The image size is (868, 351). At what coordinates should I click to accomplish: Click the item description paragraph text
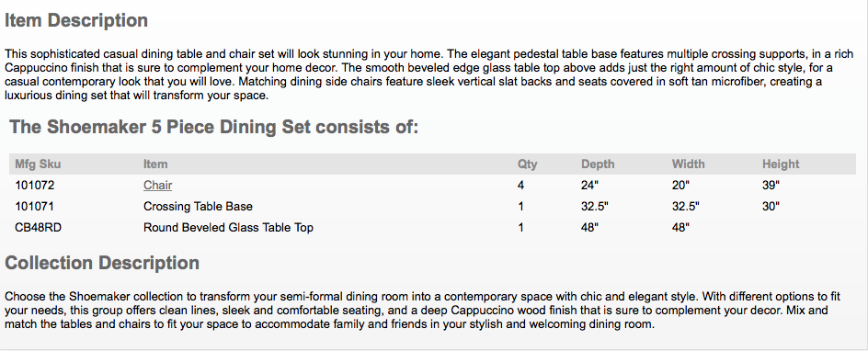click(429, 74)
